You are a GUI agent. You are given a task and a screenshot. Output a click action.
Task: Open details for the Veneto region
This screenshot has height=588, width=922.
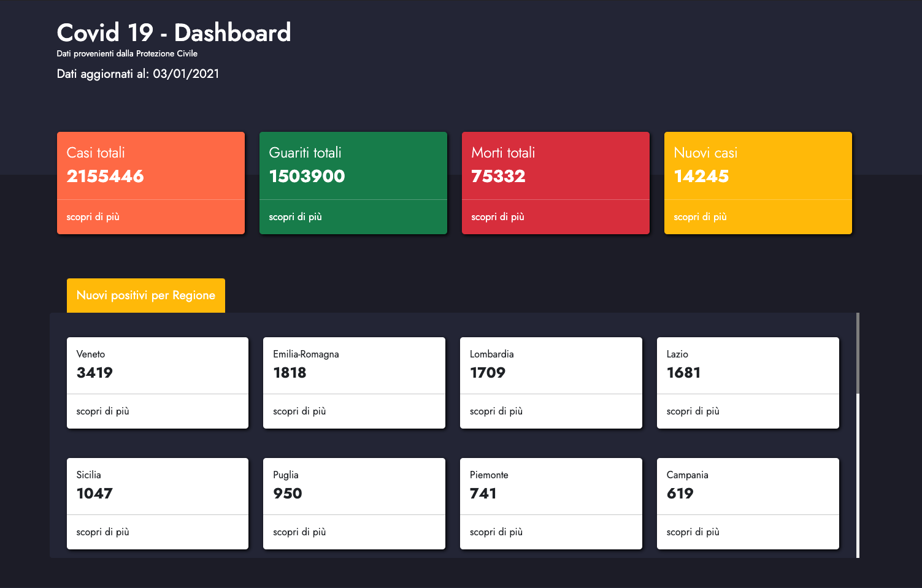pyautogui.click(x=102, y=411)
